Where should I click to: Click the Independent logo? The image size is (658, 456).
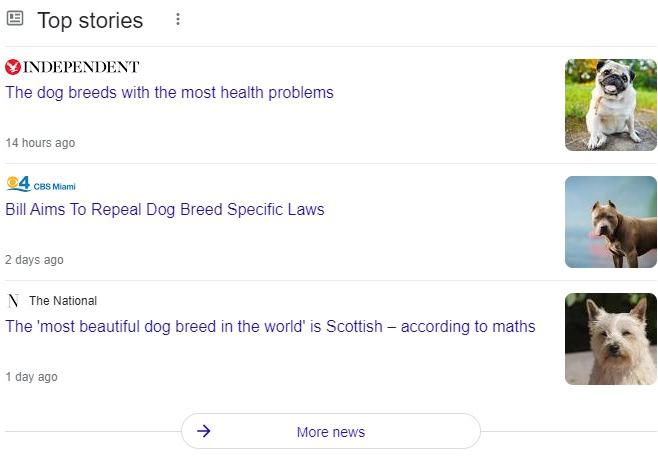point(13,67)
